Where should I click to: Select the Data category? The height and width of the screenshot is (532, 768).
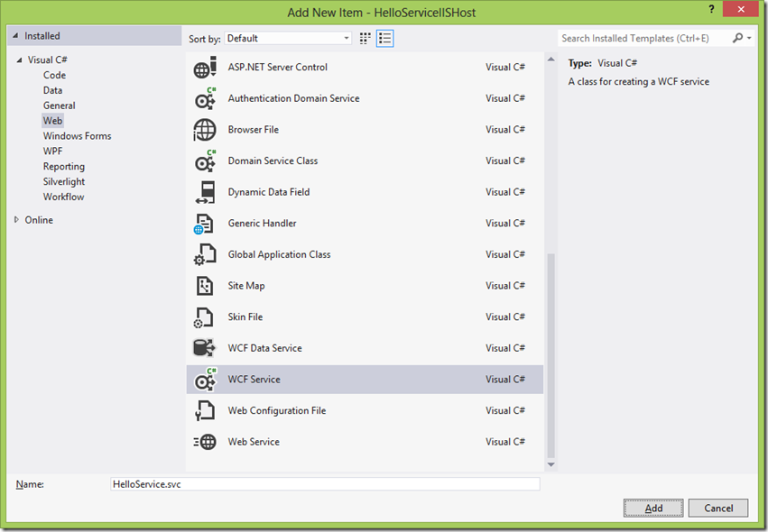pyautogui.click(x=52, y=90)
